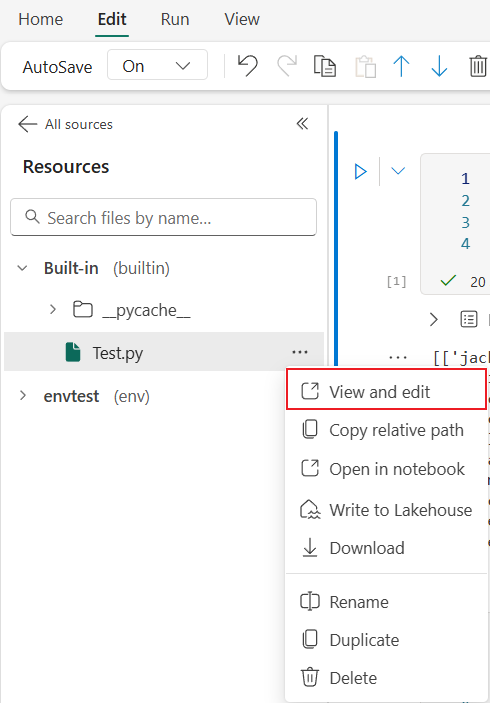Select the __pycache__ folder row

tap(164, 310)
